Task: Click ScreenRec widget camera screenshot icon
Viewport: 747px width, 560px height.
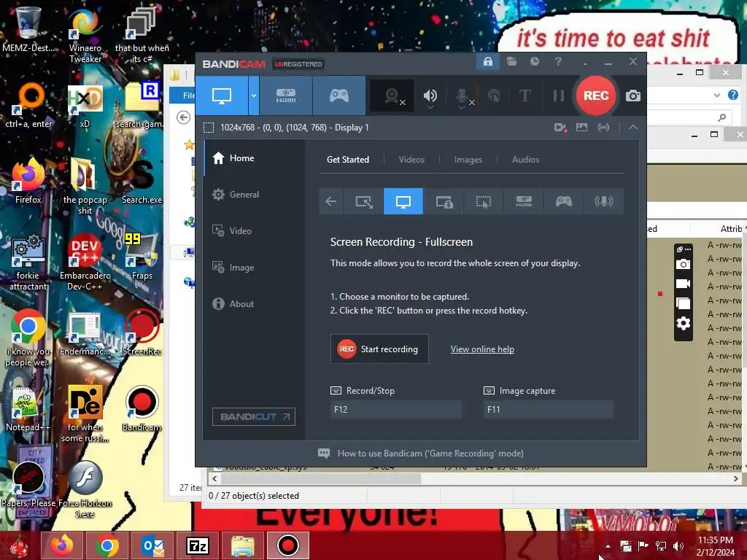Action: 683,264
